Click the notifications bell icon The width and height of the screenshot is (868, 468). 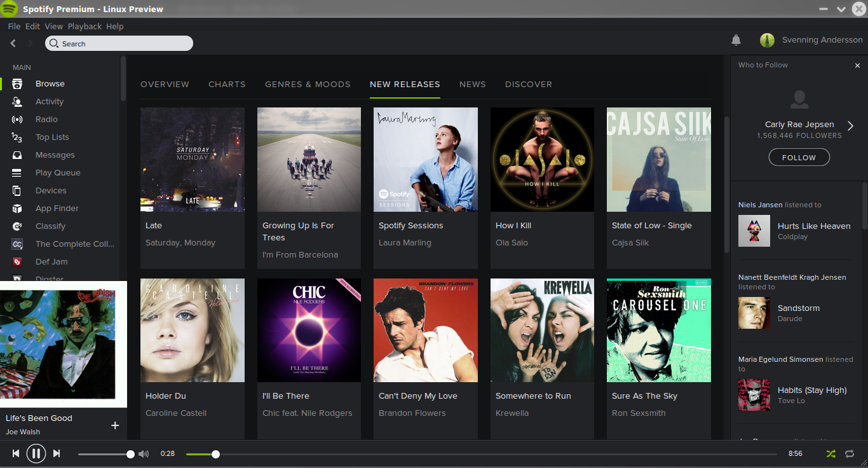point(736,40)
